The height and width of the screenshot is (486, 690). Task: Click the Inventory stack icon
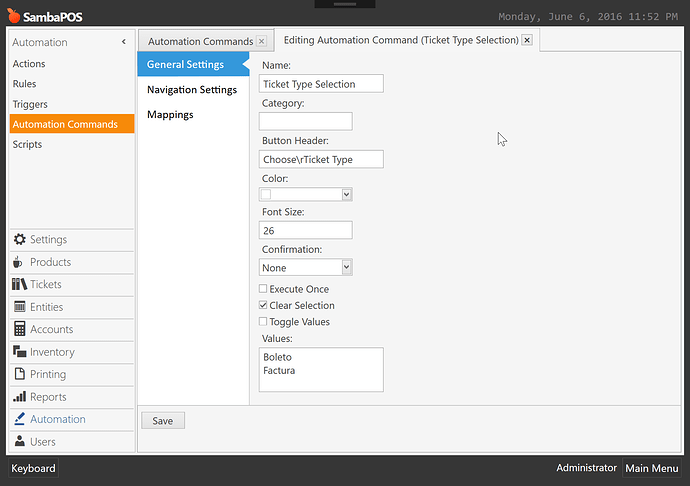tap(19, 351)
